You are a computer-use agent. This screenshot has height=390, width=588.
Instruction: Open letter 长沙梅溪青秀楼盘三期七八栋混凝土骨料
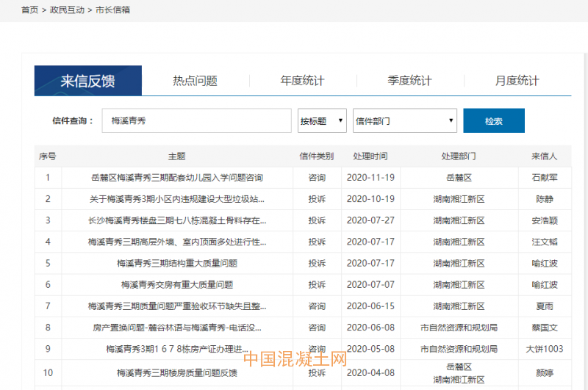click(176, 220)
